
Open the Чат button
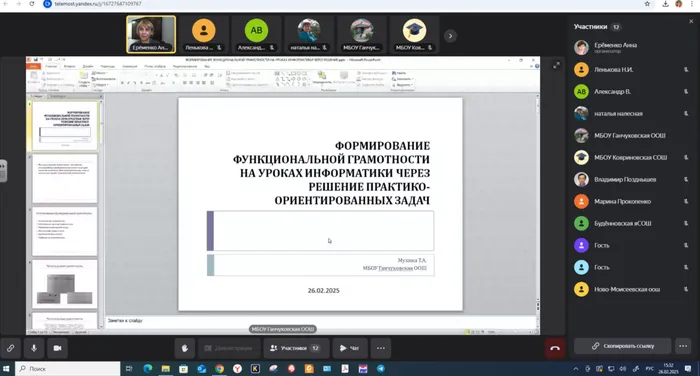[x=350, y=348]
